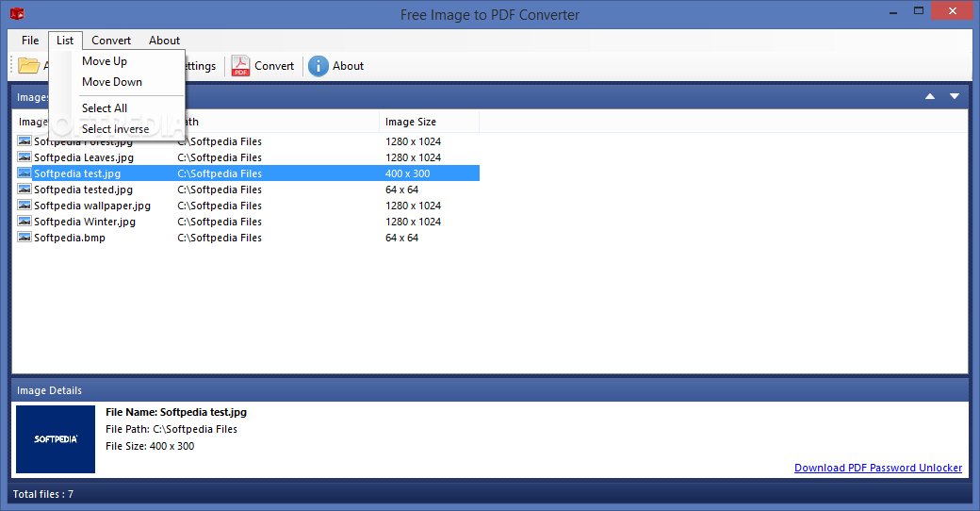
Task: Click path cell of Softpedia Winter.jpg row
Action: (x=220, y=222)
